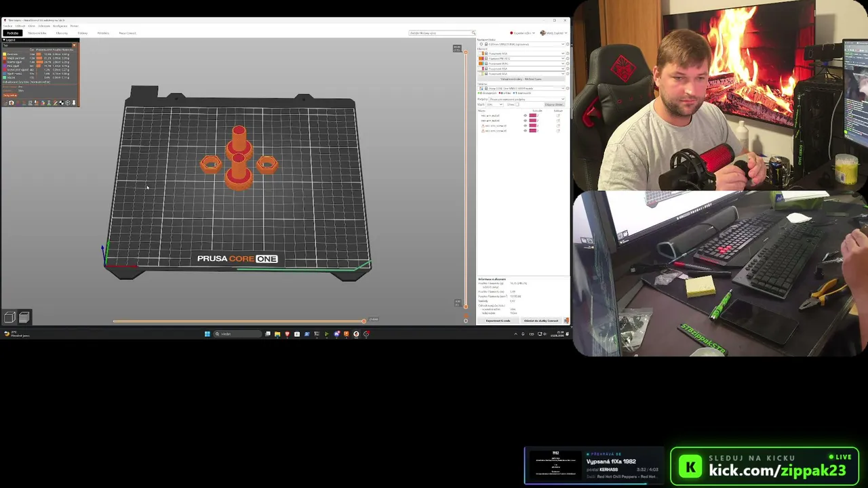Open the Výplň infill percentage dropdown
Viewport: 868px width, 488px height.
[496, 104]
